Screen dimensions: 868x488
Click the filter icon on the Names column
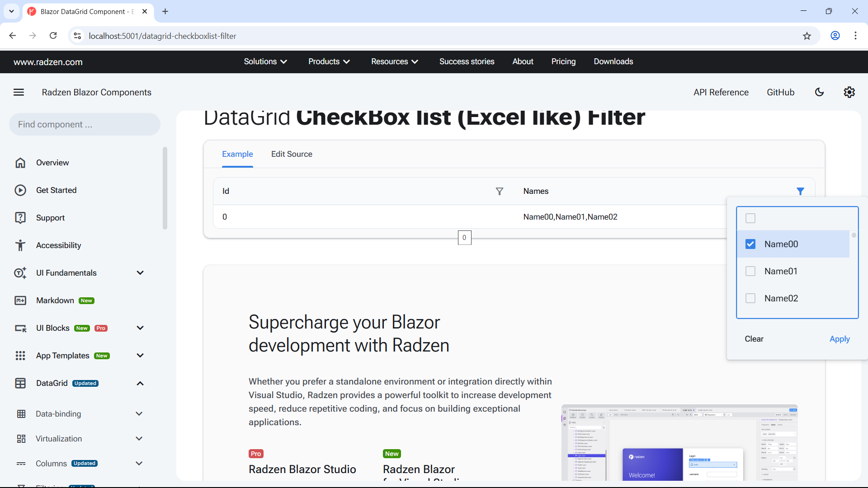[x=801, y=191]
